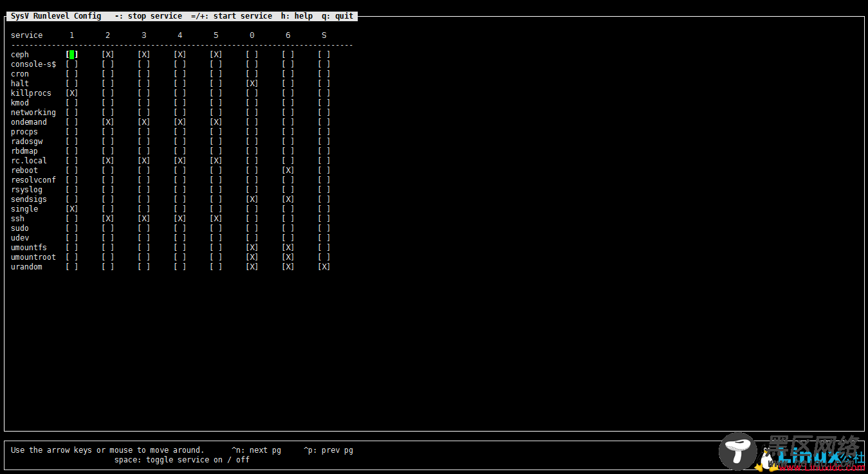Enable rbdmap in runlevel 2
Viewport: 868px width, 474px height.
coord(108,151)
